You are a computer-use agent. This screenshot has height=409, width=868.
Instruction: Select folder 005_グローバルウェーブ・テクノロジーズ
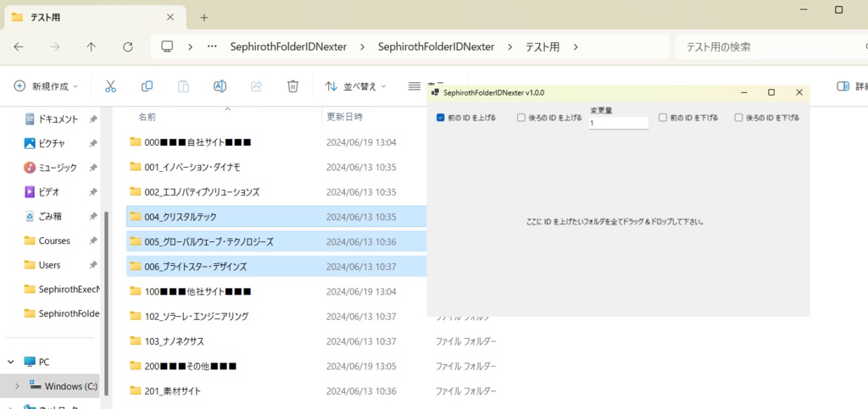click(x=277, y=241)
